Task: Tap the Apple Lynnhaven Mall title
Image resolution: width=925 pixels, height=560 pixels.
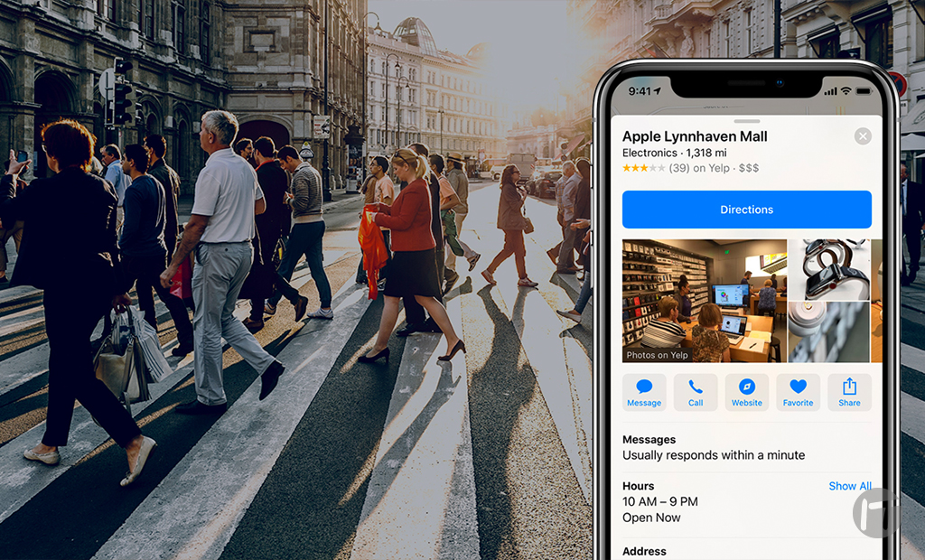Action: click(695, 136)
